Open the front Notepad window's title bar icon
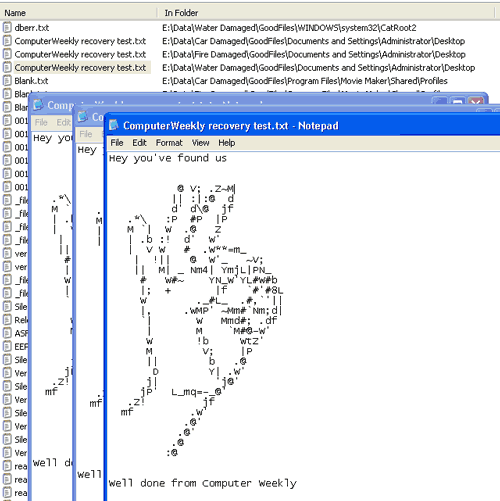The width and height of the screenshot is (500, 501). tap(114, 125)
